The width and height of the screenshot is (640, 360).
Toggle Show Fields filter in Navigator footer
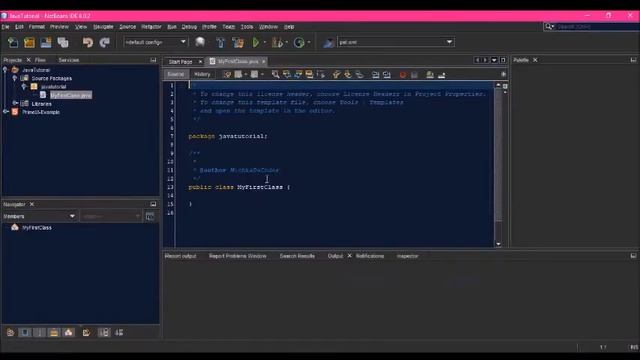pos(25,333)
